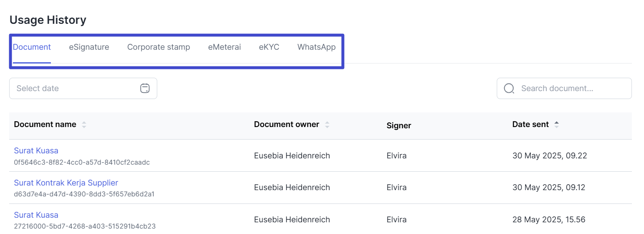Image resolution: width=644 pixels, height=234 pixels.
Task: Sort by Document name arrows icon
Action: [x=84, y=125]
